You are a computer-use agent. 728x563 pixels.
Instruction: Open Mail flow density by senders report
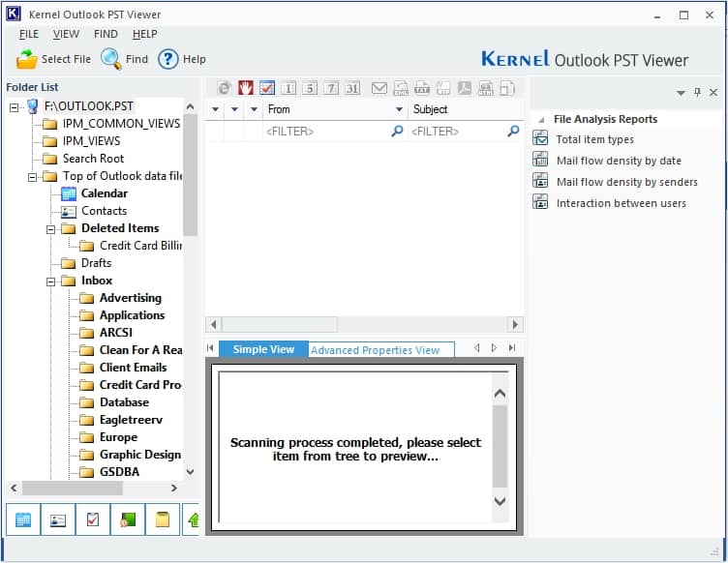click(615, 182)
